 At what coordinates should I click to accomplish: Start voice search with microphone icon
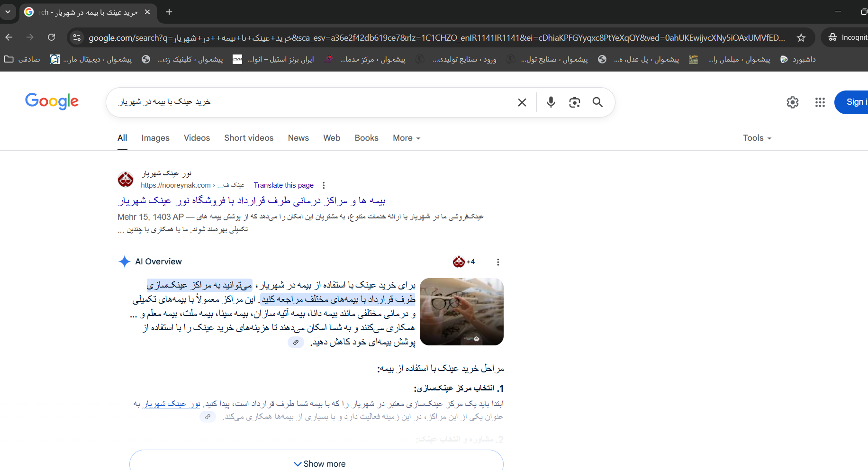(x=551, y=102)
